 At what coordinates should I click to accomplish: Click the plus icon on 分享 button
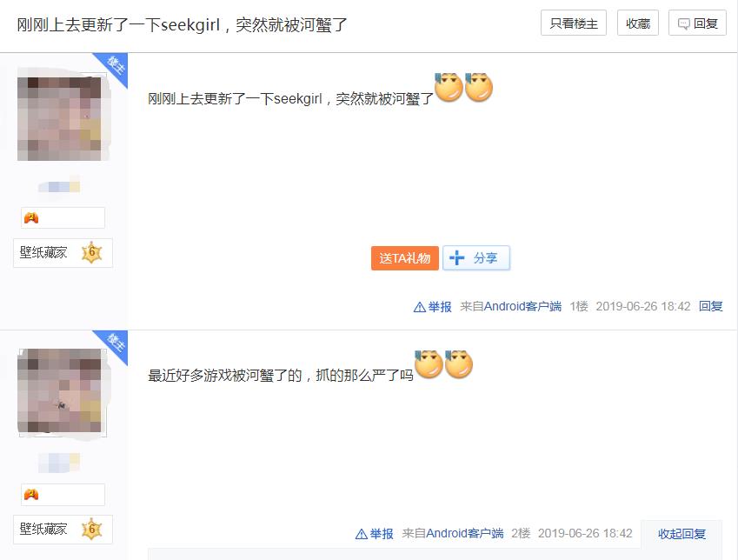456,258
